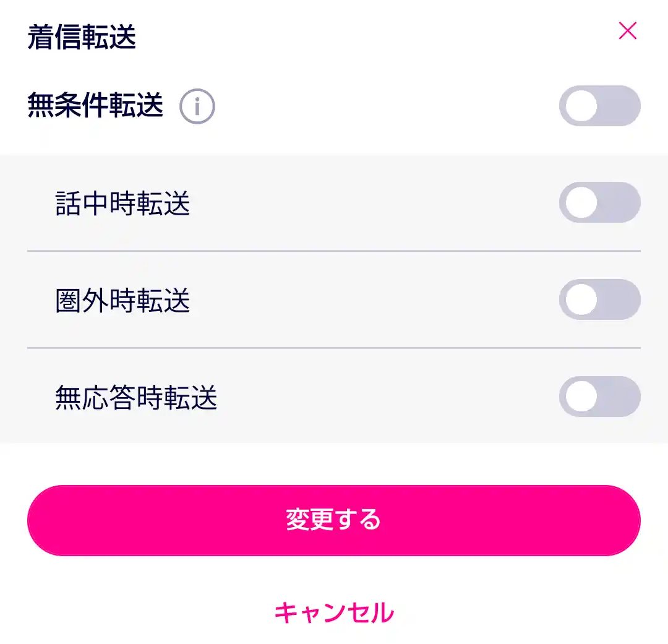
Task: Apply changes with 変更する
Action: 334,520
